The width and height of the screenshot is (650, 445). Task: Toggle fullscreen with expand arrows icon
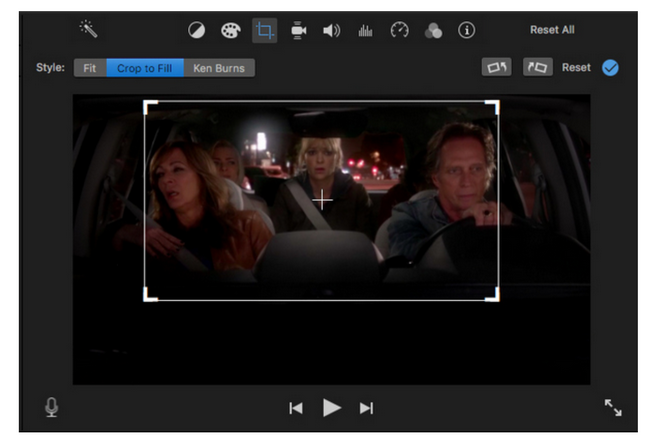point(613,407)
